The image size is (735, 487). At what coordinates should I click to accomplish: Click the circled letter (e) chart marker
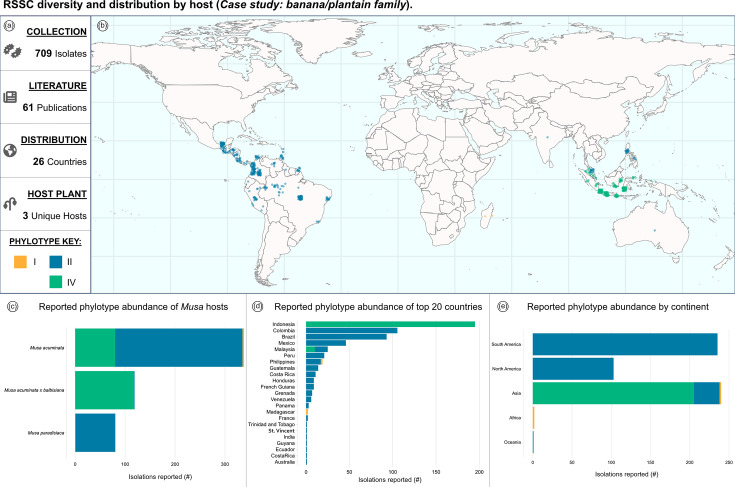click(x=503, y=307)
